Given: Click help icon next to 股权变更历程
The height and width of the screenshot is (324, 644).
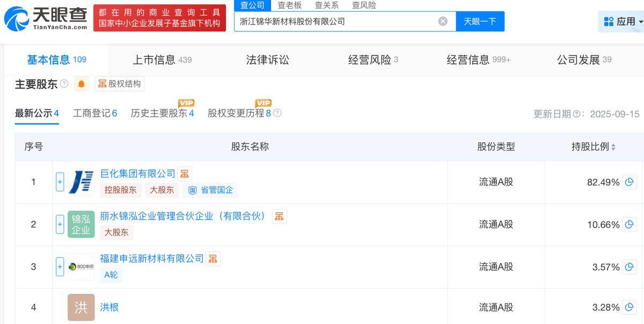Looking at the screenshot, I should tap(277, 113).
